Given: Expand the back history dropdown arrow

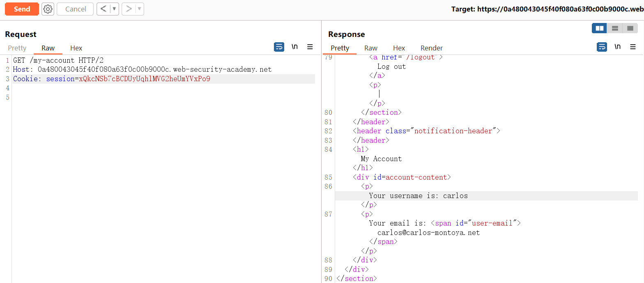Looking at the screenshot, I should coord(114,9).
